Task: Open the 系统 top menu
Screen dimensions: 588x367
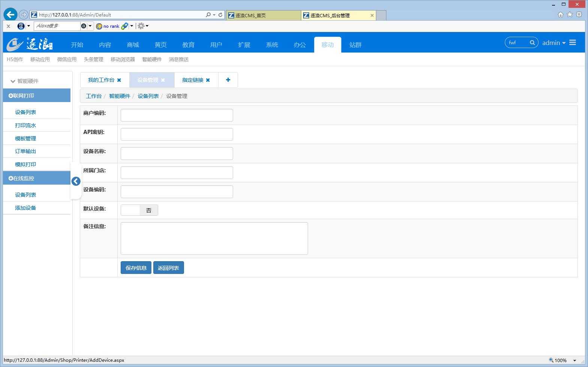Action: (272, 45)
